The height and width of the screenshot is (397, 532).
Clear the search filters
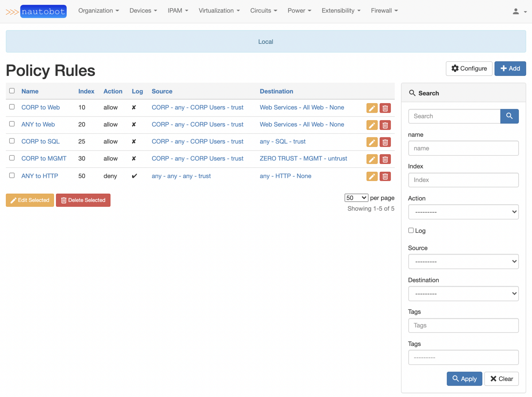pos(502,379)
